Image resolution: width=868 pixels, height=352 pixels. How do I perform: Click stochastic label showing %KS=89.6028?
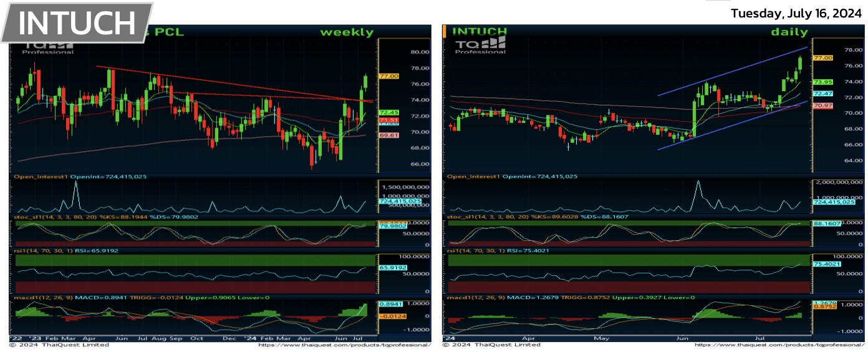click(538, 217)
